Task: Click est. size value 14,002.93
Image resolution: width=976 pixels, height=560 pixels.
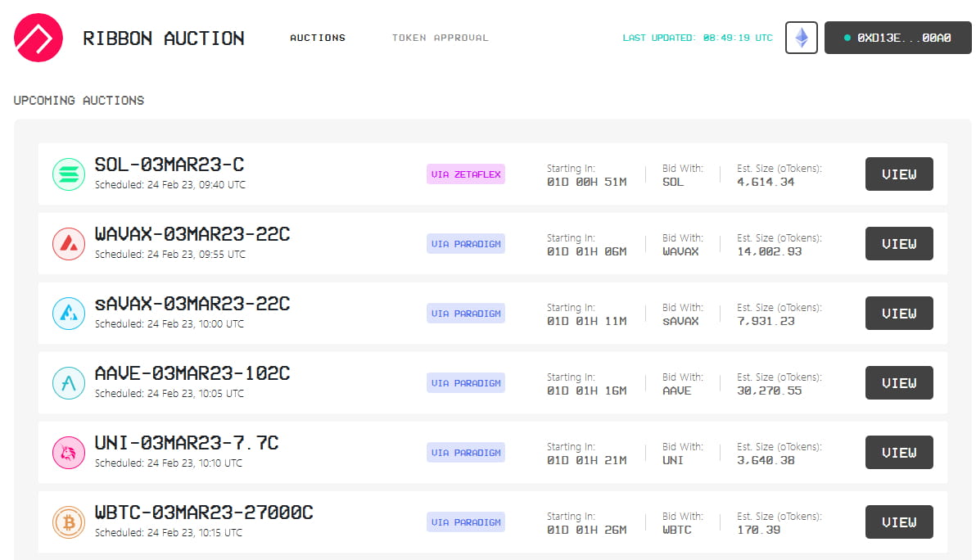Action: click(770, 252)
